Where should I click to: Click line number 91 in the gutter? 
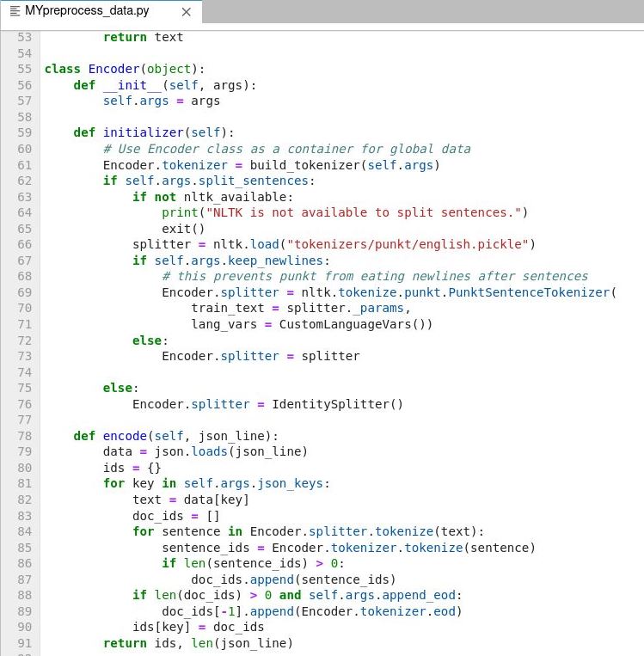24,643
